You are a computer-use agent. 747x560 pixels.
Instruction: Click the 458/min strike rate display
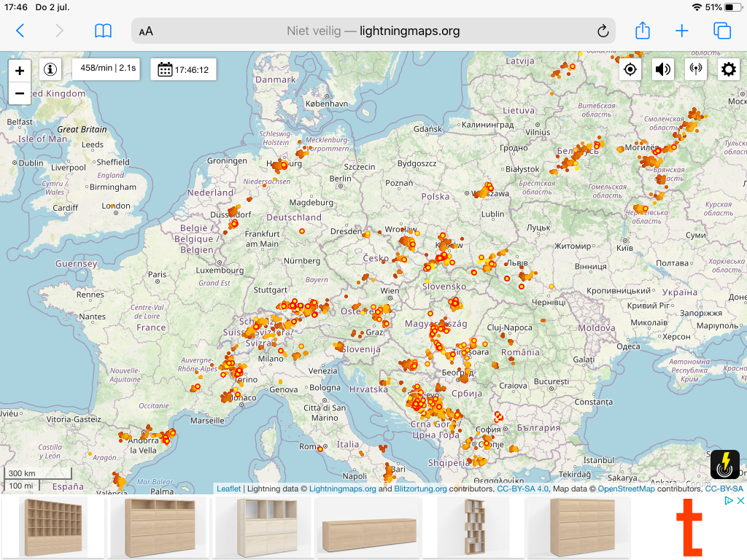pos(107,69)
